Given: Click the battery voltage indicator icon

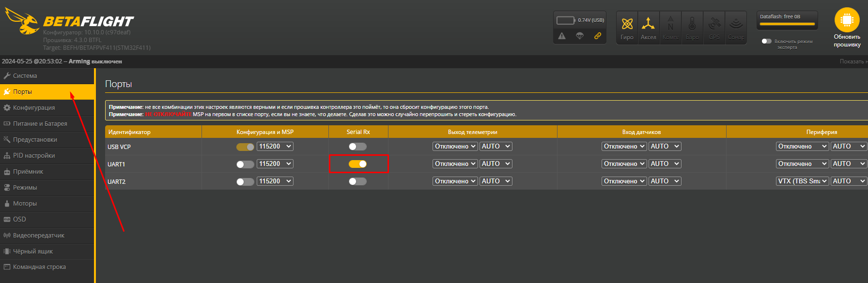Looking at the screenshot, I should click(565, 20).
